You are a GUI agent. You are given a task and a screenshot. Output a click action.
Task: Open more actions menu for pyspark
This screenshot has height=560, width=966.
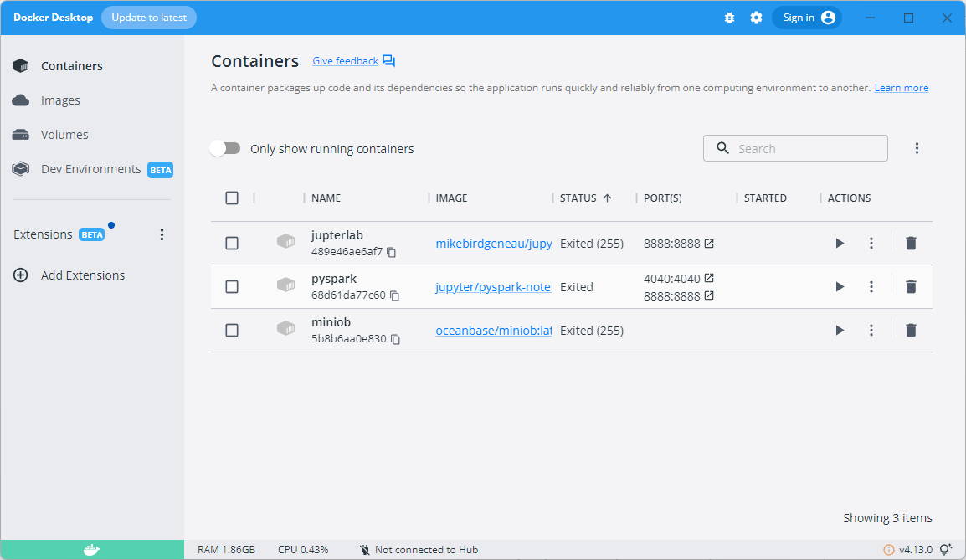[871, 286]
